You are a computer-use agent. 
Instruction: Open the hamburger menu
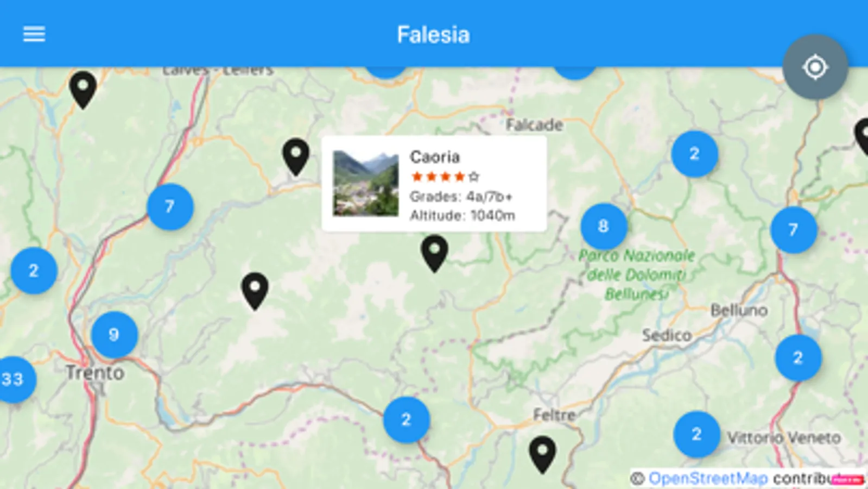(x=34, y=34)
